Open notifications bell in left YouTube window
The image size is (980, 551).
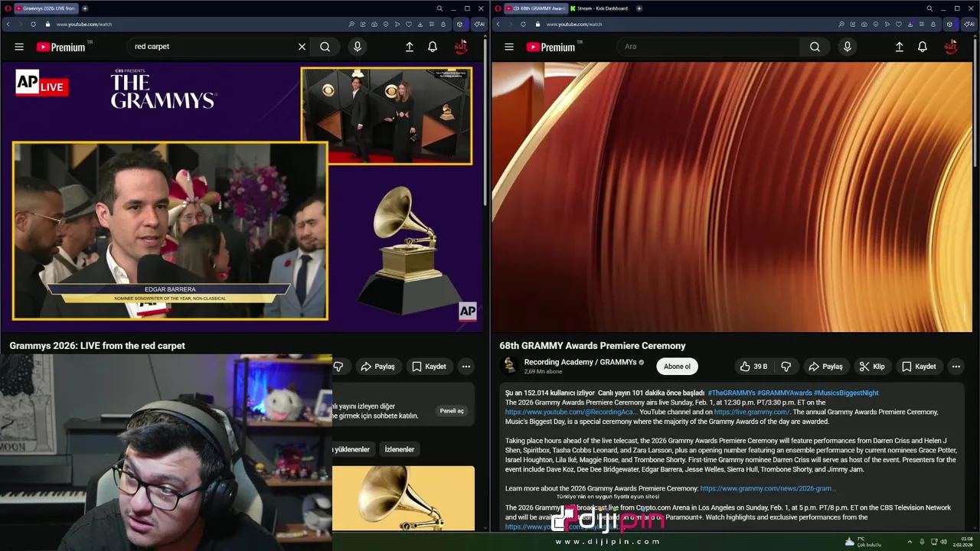coord(433,47)
